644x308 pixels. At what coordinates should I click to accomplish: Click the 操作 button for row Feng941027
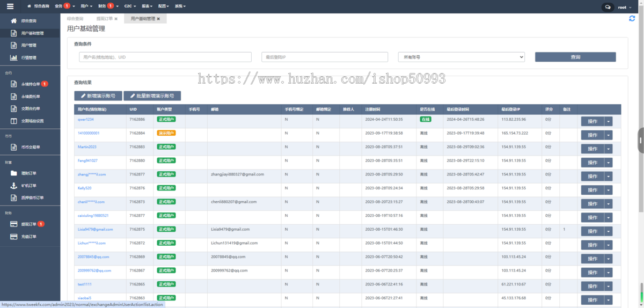592,163
